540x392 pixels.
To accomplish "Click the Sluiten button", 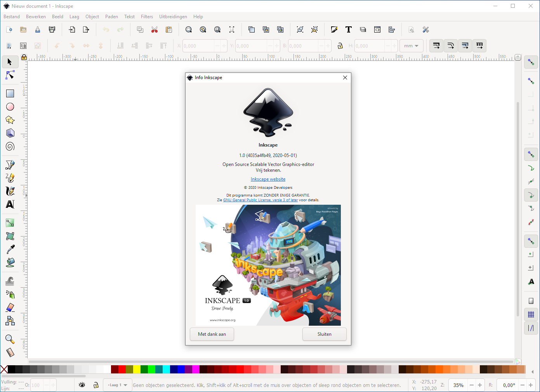I will [324, 334].
